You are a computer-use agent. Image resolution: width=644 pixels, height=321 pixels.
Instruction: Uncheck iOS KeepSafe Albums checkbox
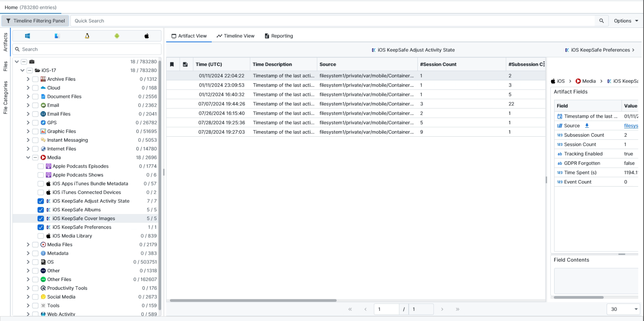(41, 210)
